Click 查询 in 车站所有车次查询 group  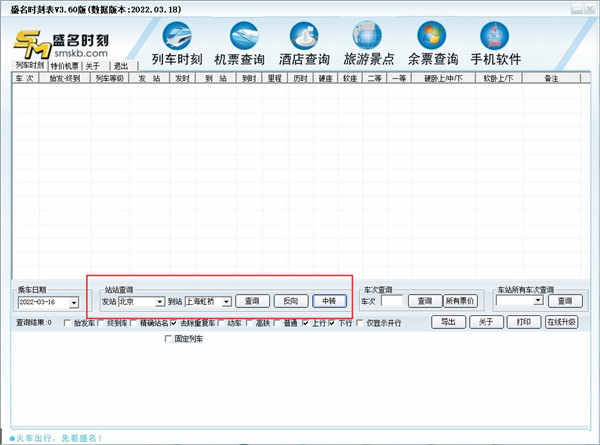tap(566, 301)
